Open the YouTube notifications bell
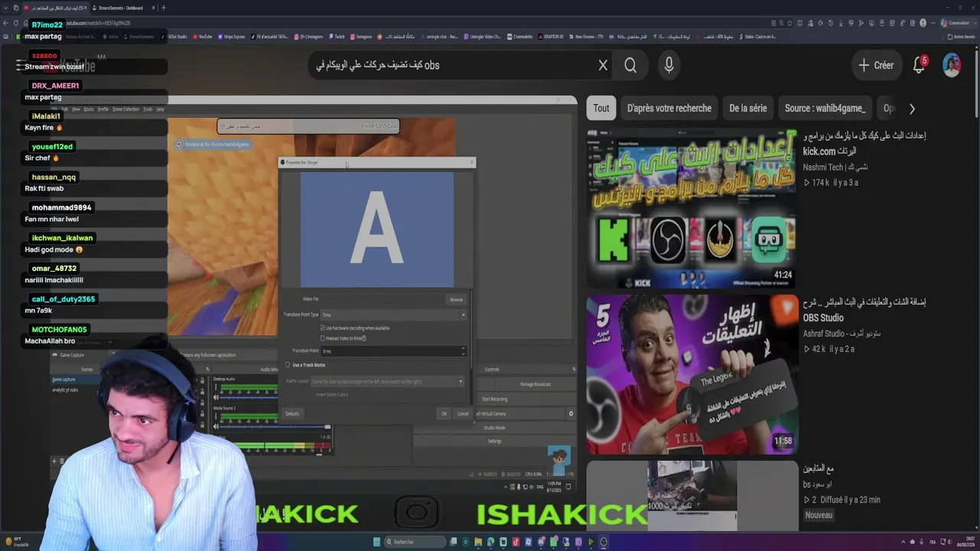 click(920, 65)
